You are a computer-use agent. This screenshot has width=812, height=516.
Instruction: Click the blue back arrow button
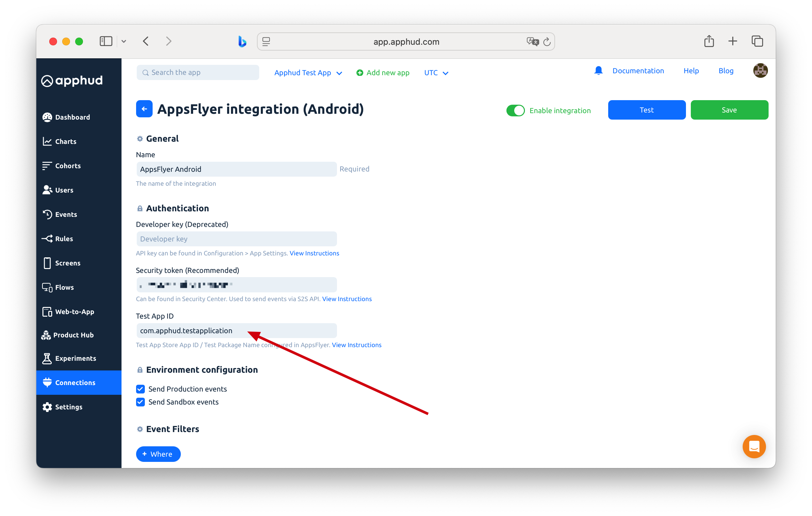144,109
